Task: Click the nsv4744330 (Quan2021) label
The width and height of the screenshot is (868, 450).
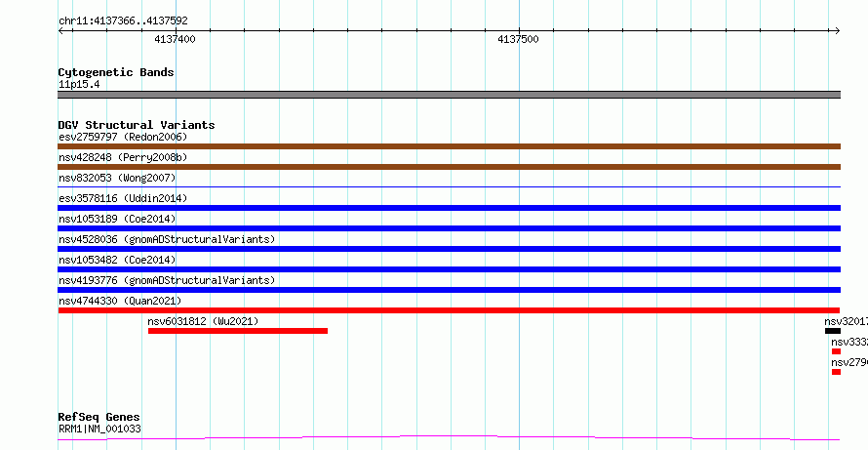Action: point(120,301)
